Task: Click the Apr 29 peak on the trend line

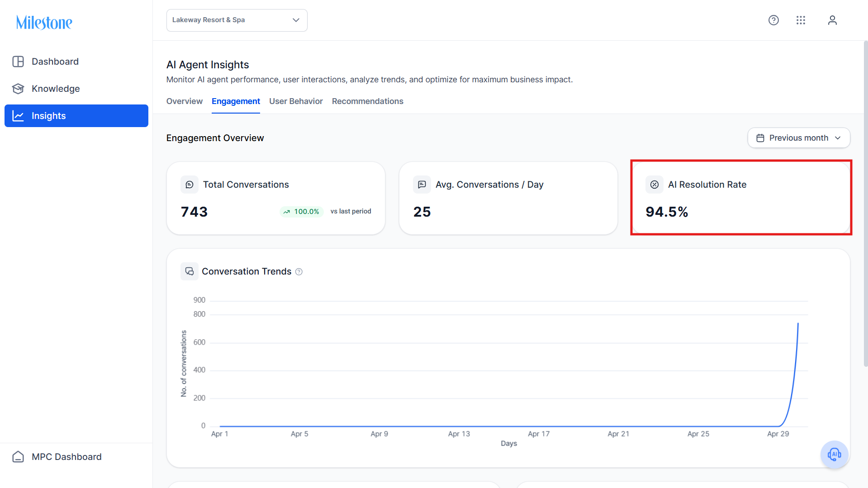Action: [x=798, y=324]
